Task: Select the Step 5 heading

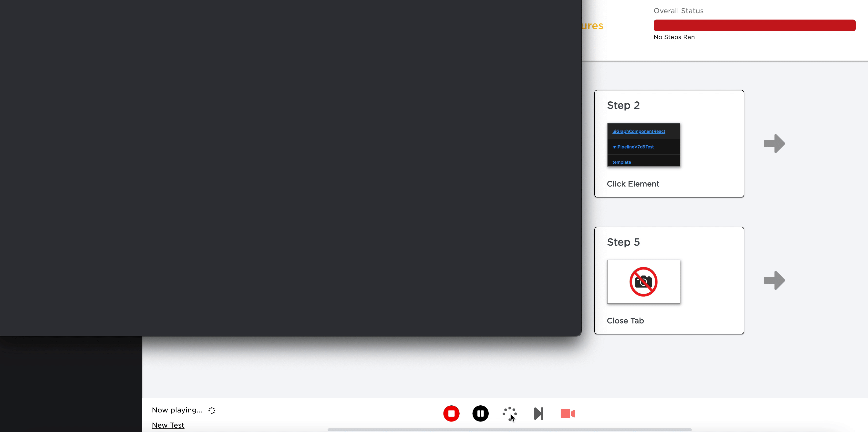Action: click(623, 242)
